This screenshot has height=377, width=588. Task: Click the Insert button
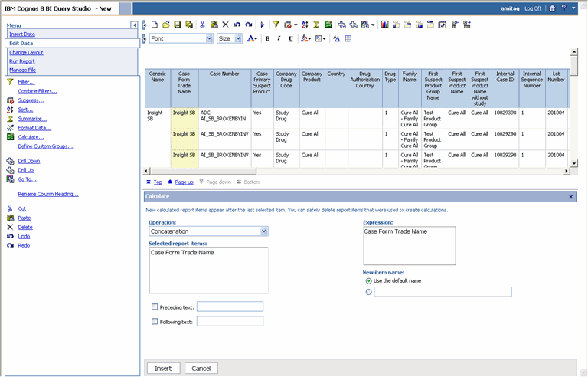click(163, 369)
